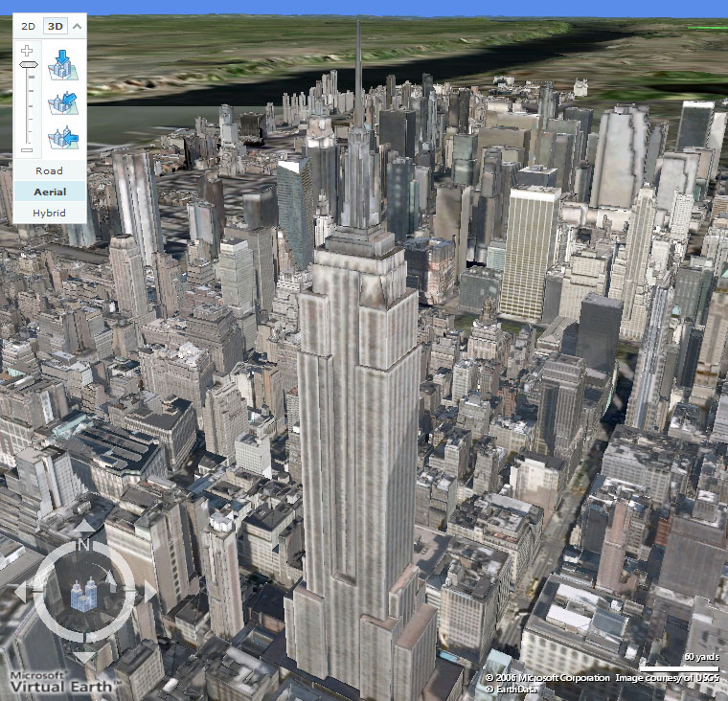Click the Microsoft Virtual Earth logo
Image resolution: width=728 pixels, height=701 pixels.
[61, 680]
